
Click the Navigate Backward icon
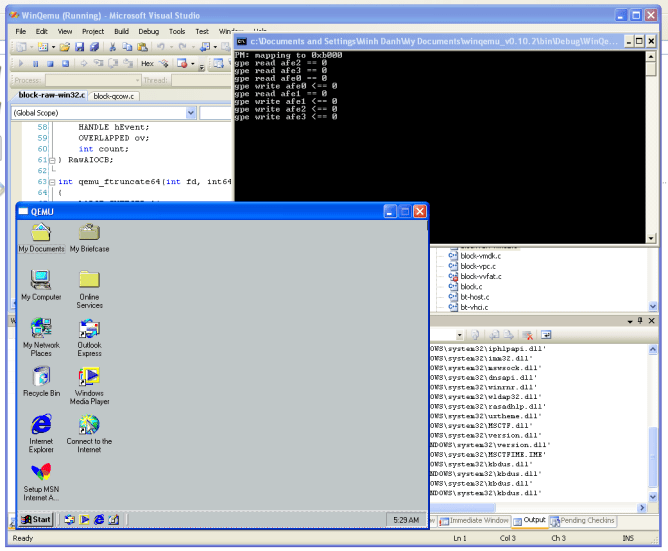click(x=205, y=47)
